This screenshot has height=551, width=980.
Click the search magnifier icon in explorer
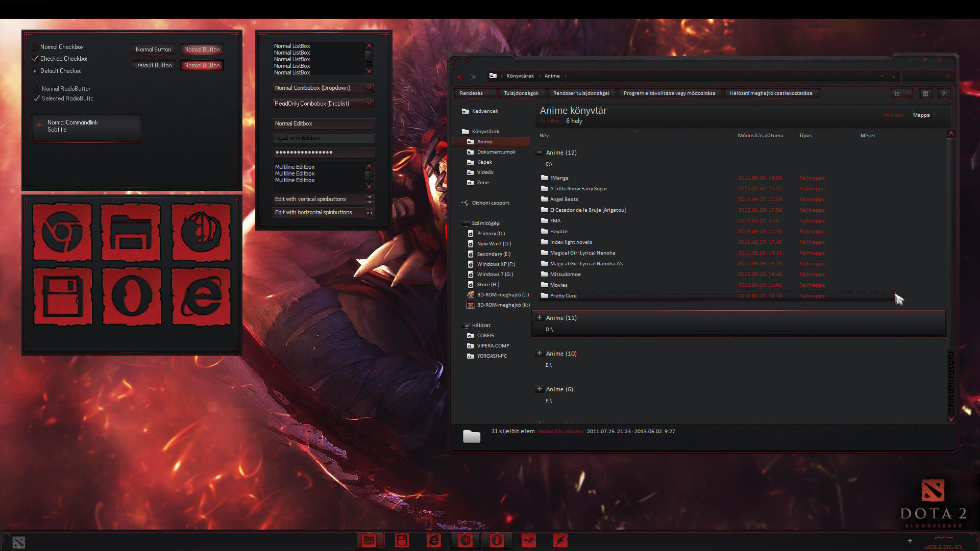(x=948, y=76)
